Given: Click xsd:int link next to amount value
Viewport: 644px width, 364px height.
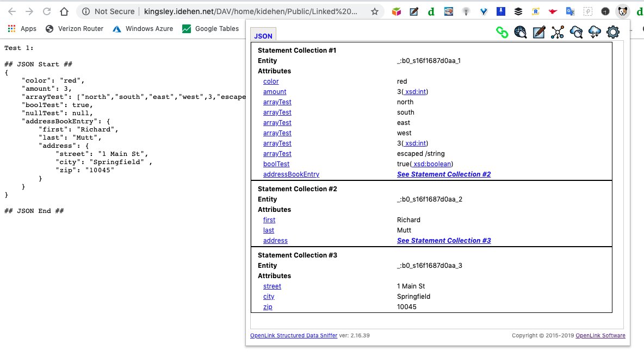Looking at the screenshot, I should click(x=414, y=91).
